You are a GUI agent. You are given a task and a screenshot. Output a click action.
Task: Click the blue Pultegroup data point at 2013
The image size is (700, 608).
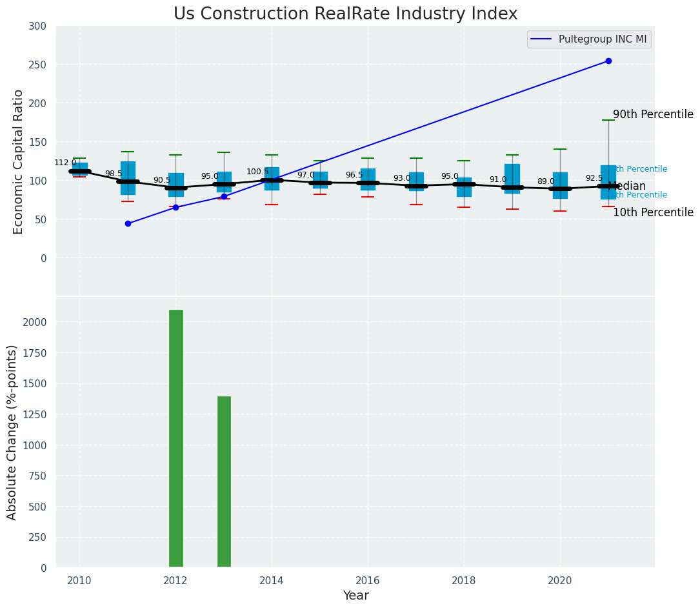[224, 196]
